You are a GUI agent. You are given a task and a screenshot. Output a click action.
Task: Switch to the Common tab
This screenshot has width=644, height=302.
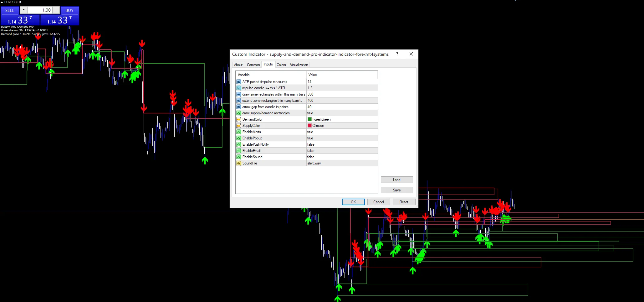[253, 65]
